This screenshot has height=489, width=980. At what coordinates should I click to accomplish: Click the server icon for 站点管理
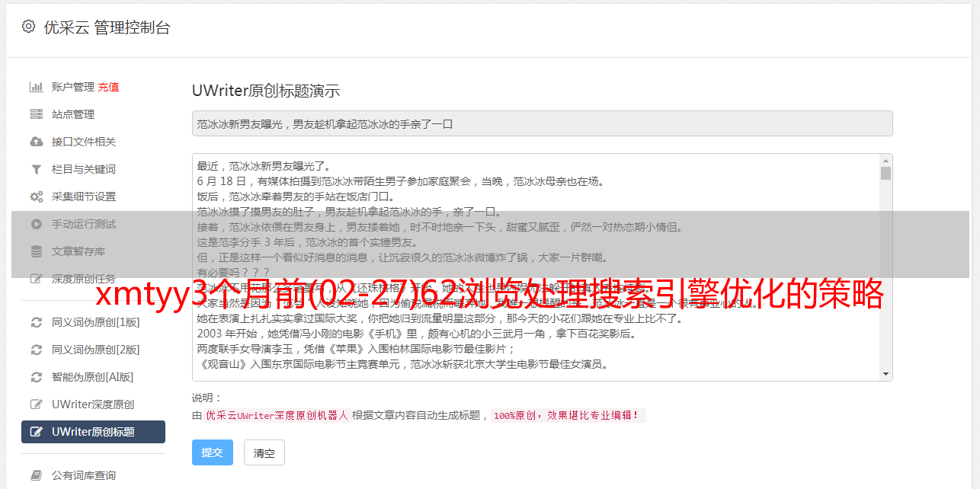(x=36, y=114)
